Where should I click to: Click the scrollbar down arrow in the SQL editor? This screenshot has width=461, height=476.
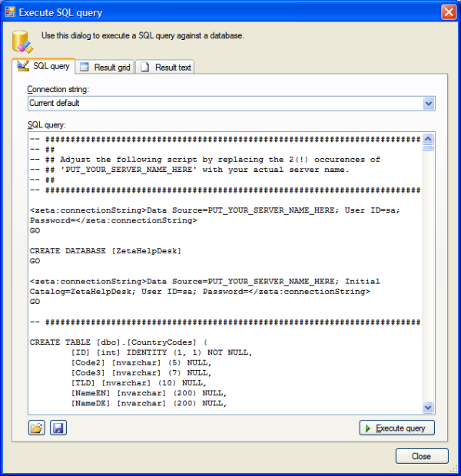coord(428,408)
